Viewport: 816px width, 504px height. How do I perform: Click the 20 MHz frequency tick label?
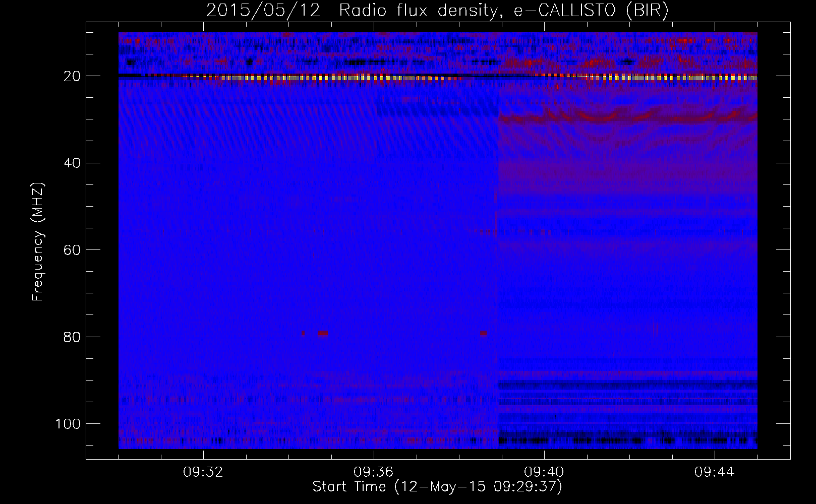pos(73,76)
